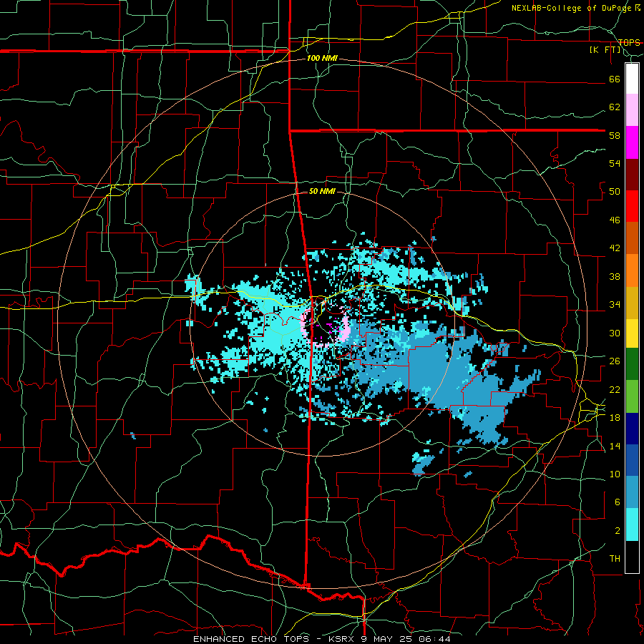
Task: Click the cyan 2-6 kft legend swatch
Action: pos(632,525)
